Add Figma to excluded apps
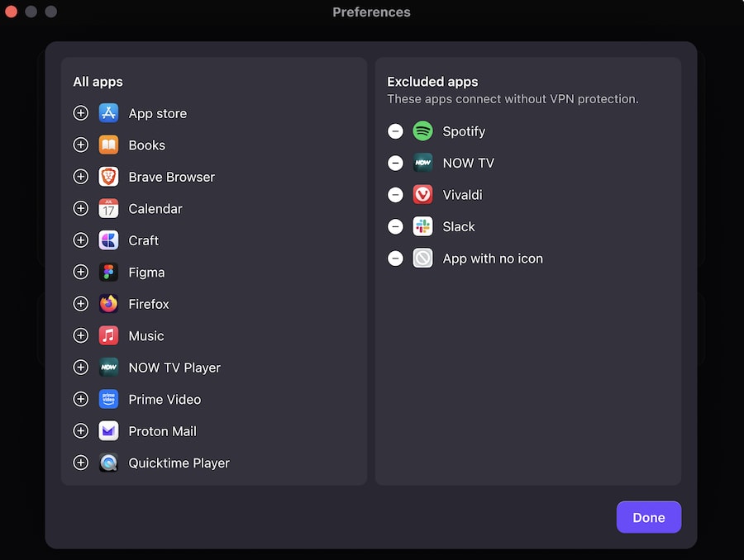Image resolution: width=744 pixels, height=560 pixels. tap(81, 273)
